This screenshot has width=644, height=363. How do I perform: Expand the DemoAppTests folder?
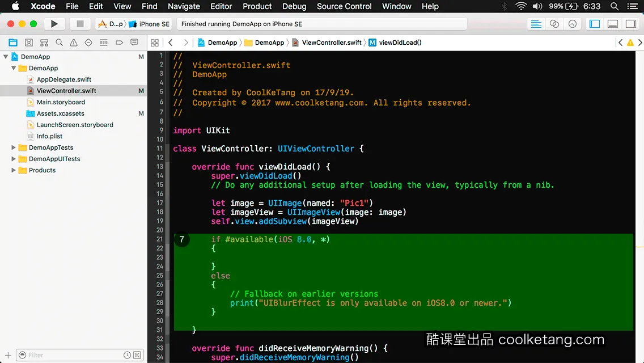[x=14, y=147]
